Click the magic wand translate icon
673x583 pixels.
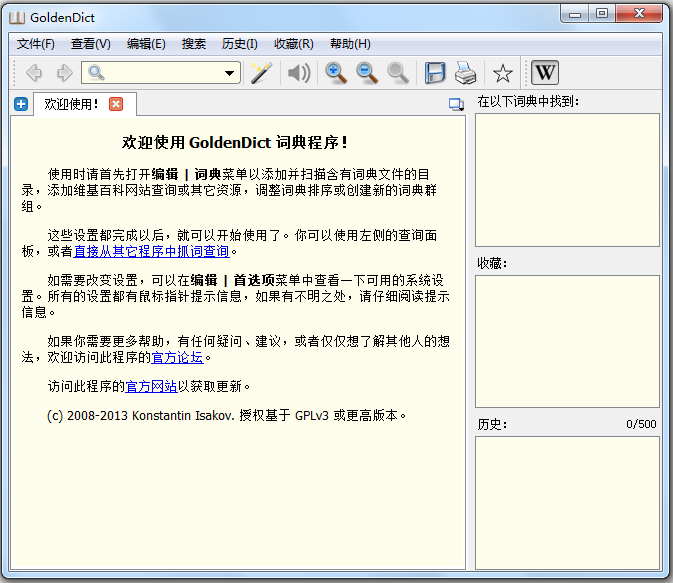point(261,73)
